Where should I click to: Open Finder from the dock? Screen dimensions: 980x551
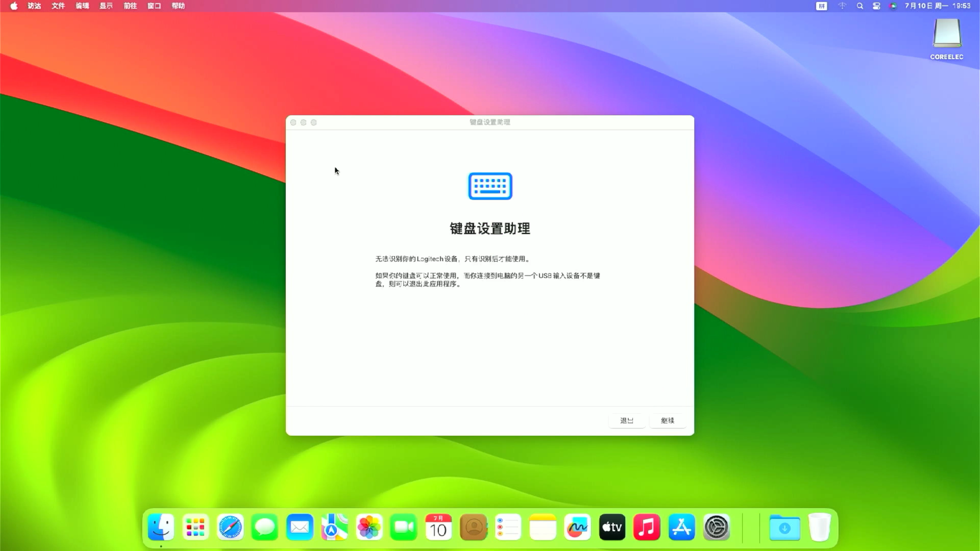pos(161,527)
